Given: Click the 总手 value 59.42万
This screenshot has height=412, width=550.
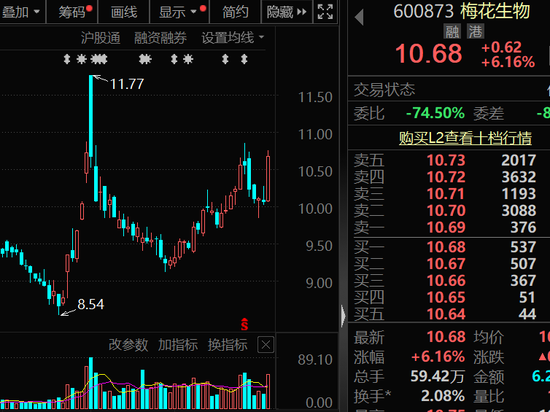Looking at the screenshot, I should [x=437, y=376].
